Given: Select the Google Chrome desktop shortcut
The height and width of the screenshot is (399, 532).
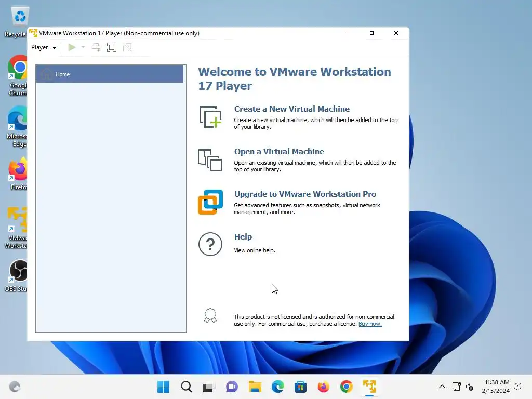Looking at the screenshot, I should pyautogui.click(x=16, y=76).
